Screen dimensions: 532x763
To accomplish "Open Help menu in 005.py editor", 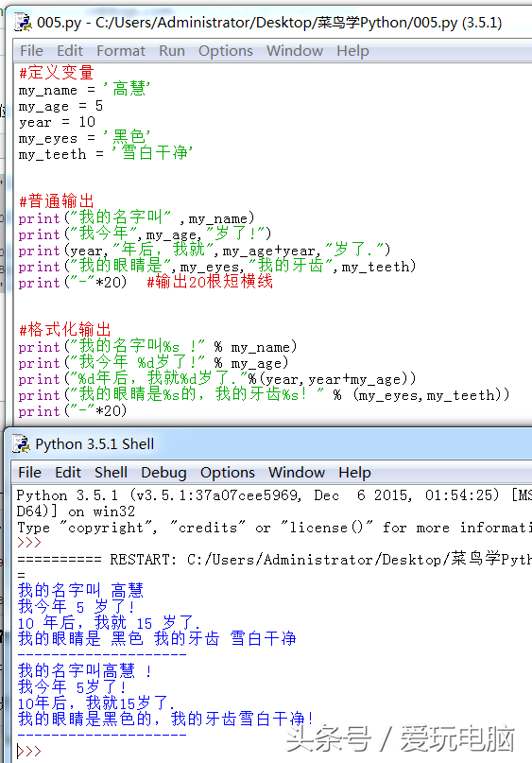I will coord(353,51).
